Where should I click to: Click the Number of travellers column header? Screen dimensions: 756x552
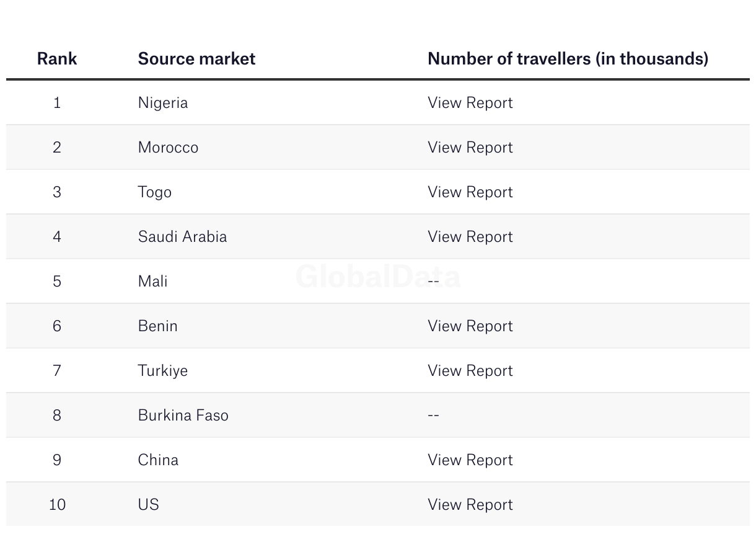[568, 59]
